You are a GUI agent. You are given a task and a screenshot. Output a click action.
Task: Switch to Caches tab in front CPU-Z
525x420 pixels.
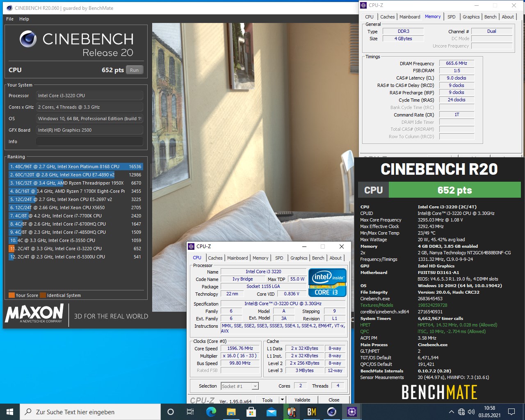215,258
